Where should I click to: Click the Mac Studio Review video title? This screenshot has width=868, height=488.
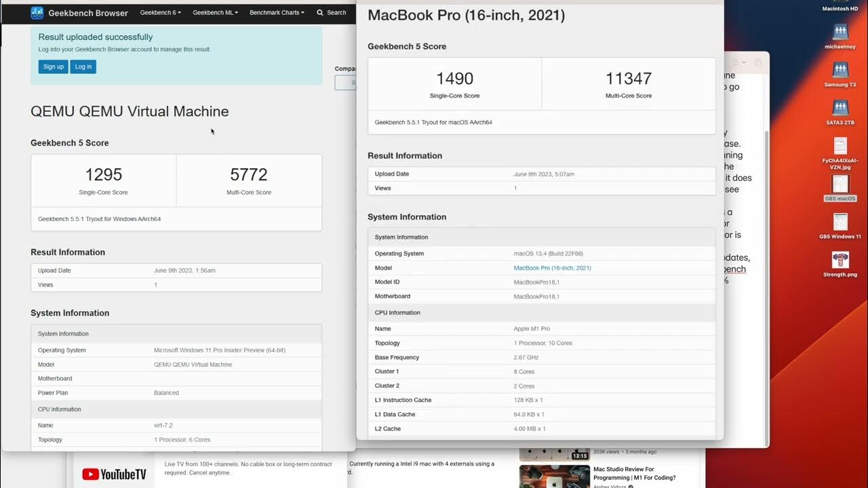pyautogui.click(x=635, y=473)
